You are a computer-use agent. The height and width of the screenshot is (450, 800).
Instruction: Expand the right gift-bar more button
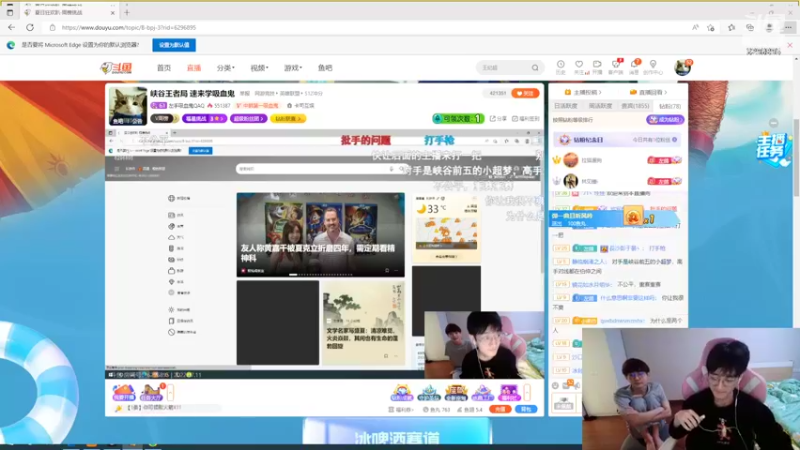(527, 392)
